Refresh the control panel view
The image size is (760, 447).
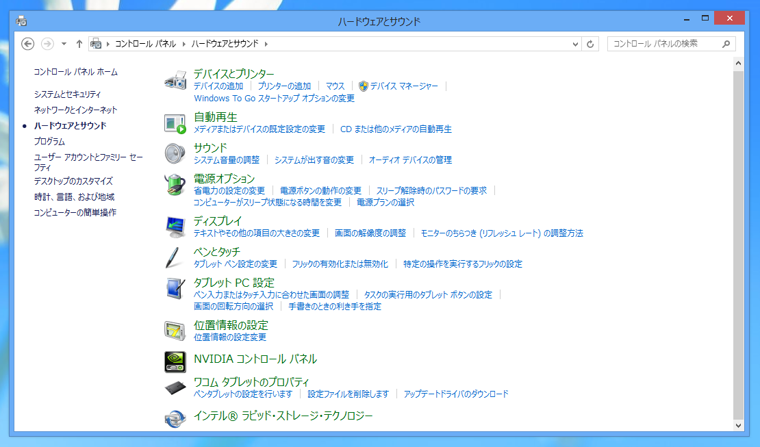pyautogui.click(x=590, y=44)
